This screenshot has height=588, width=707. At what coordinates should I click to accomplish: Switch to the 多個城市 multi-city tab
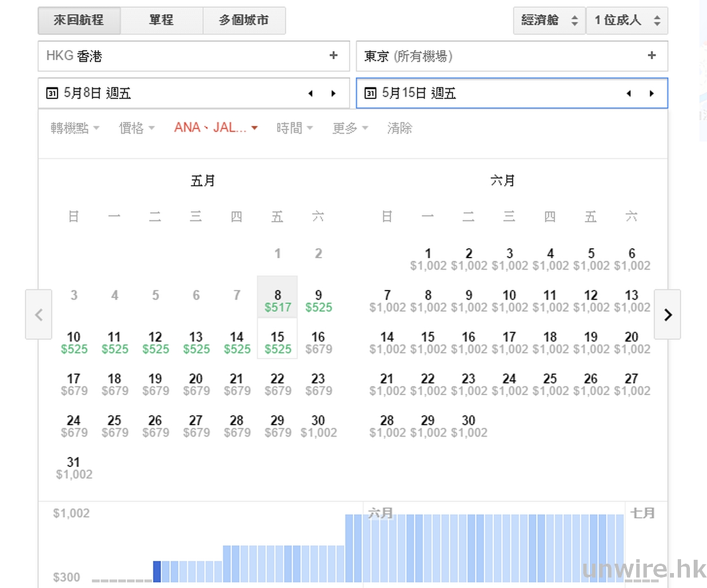click(244, 20)
